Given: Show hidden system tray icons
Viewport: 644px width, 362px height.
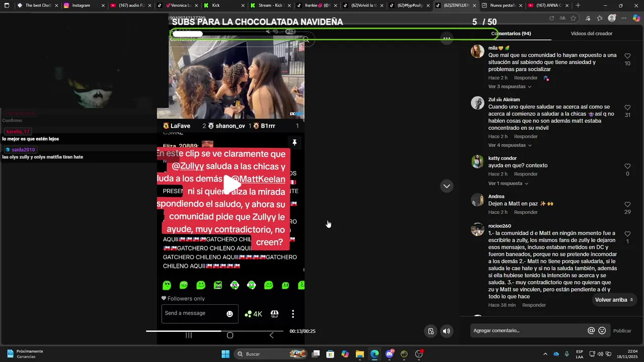Looking at the screenshot, I should pyautogui.click(x=545, y=354).
